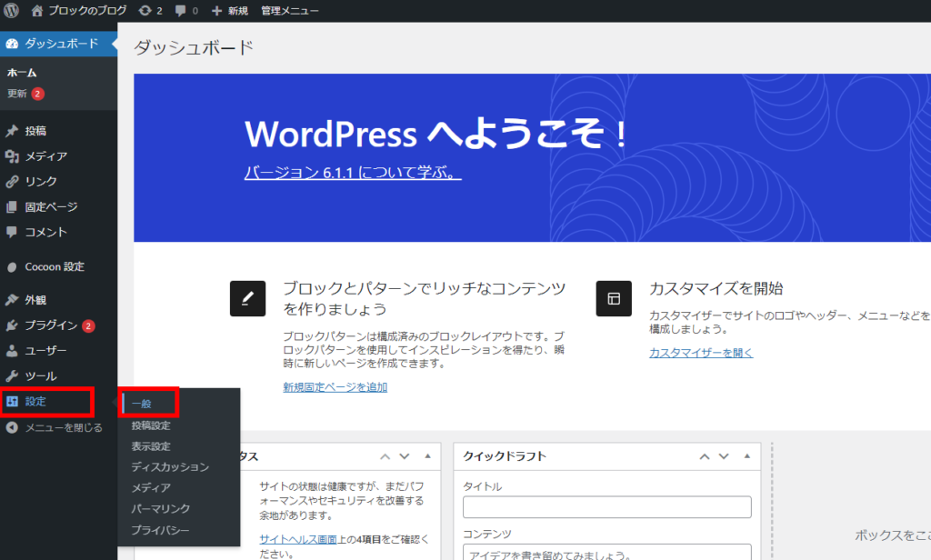Open 更新 under ダッシュボード
931x560 pixels.
(17, 94)
